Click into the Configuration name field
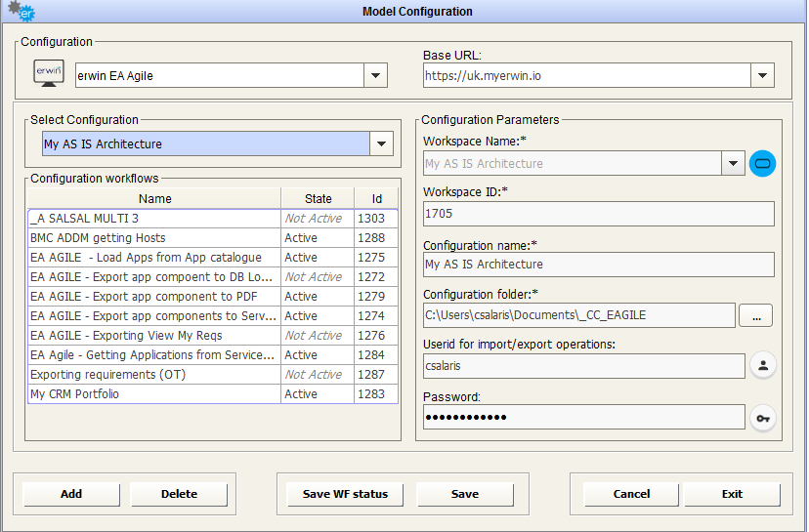The width and height of the screenshot is (809, 532). pos(598,265)
